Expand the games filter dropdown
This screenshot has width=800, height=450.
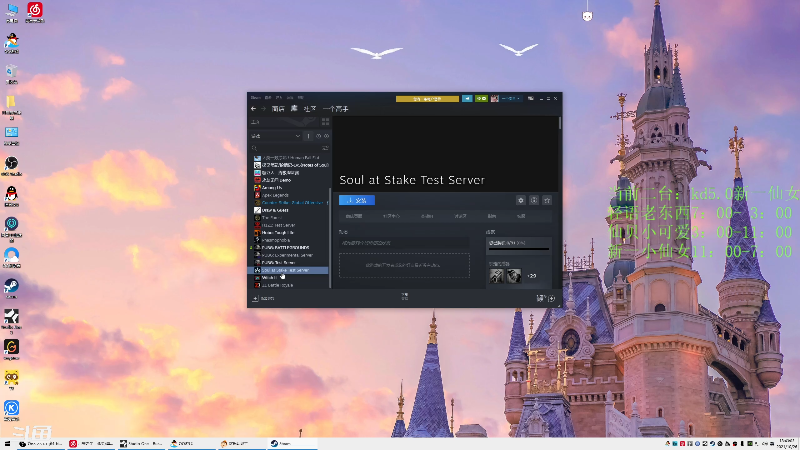point(276,136)
